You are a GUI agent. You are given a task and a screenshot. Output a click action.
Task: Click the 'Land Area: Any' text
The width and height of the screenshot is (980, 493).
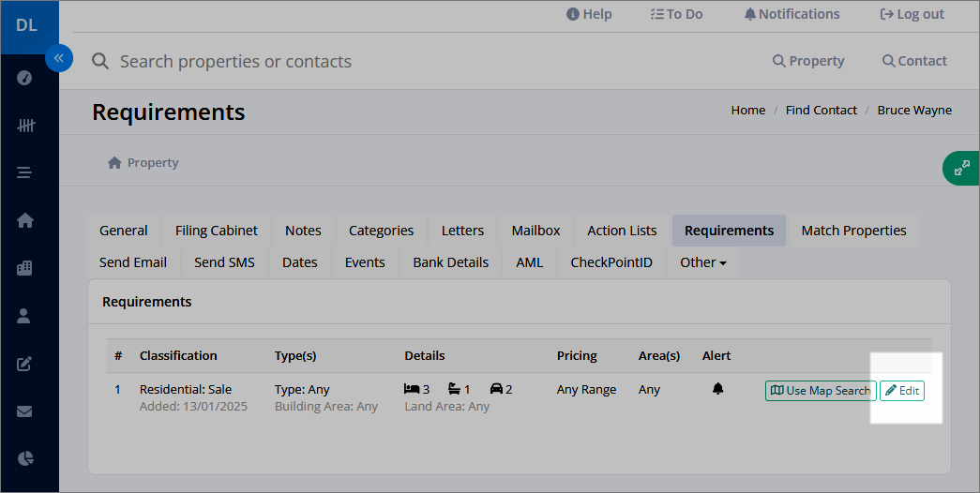click(447, 406)
